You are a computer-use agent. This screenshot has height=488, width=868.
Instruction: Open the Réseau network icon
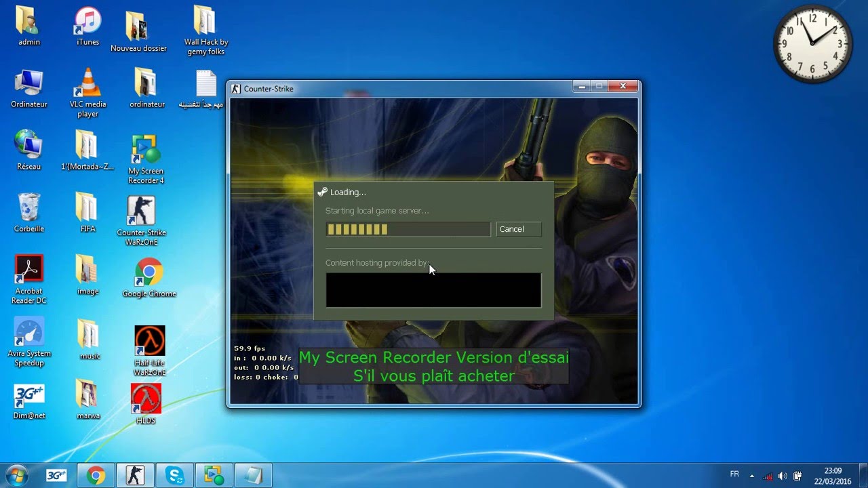pos(29,150)
